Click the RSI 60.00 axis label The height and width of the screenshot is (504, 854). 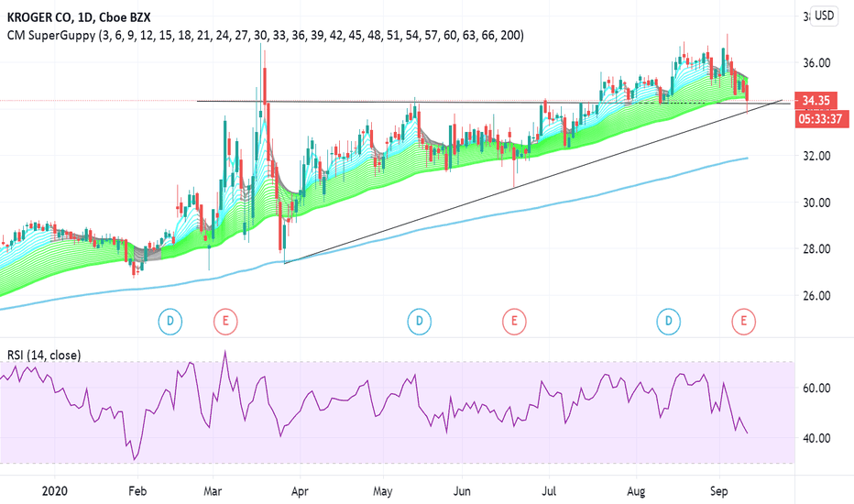[x=816, y=388]
